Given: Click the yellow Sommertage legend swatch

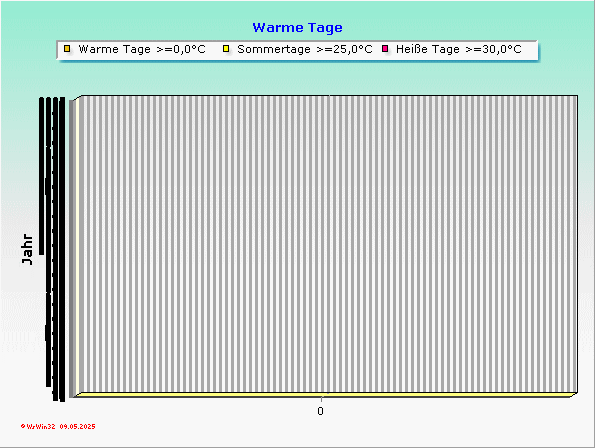Looking at the screenshot, I should [226, 49].
